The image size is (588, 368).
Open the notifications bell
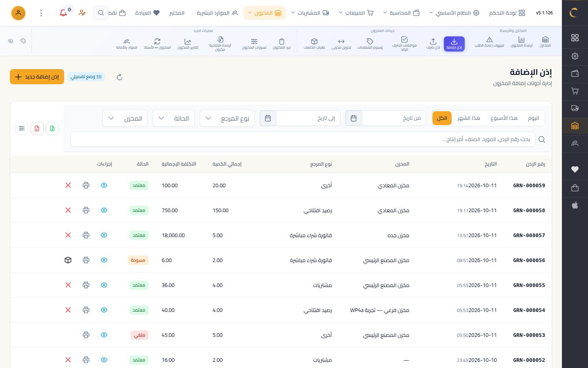[x=63, y=13]
